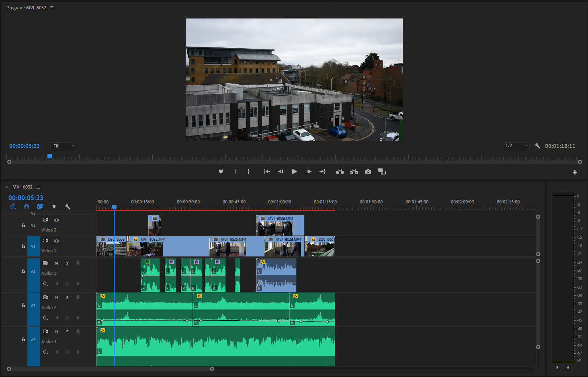588x377 pixels.
Task: Click the program monitor playhead marker
Action: pos(49,156)
